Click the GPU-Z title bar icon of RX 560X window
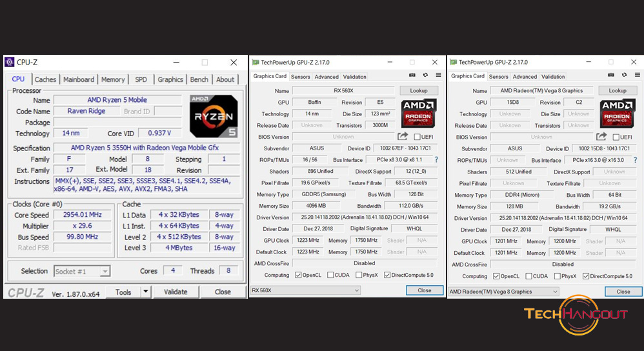 pyautogui.click(x=256, y=63)
